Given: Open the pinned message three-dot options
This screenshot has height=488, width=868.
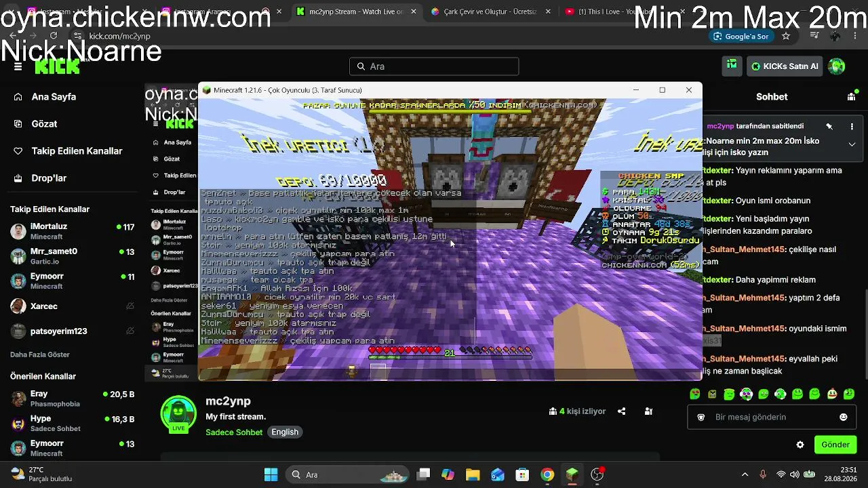Looking at the screenshot, I should [x=852, y=126].
